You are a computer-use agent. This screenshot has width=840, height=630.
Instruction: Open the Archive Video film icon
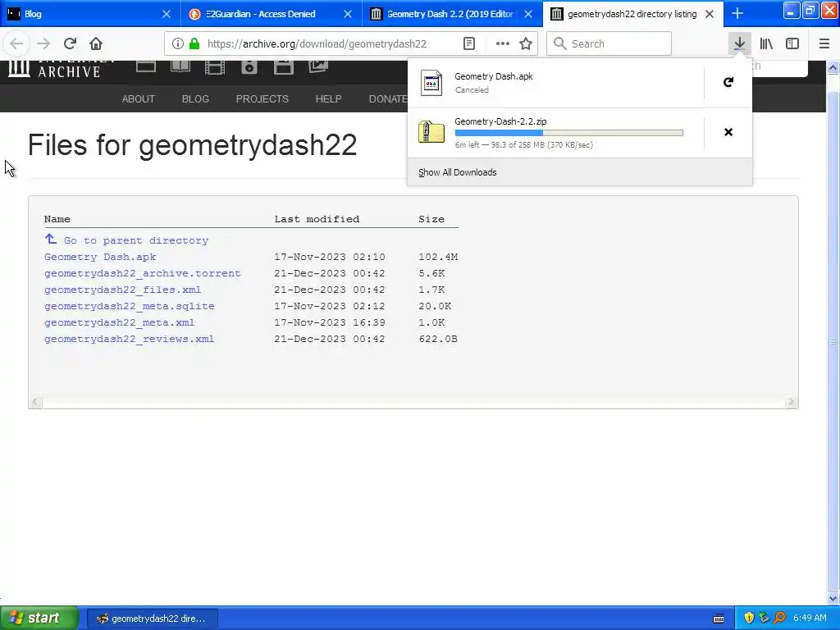[x=215, y=67]
